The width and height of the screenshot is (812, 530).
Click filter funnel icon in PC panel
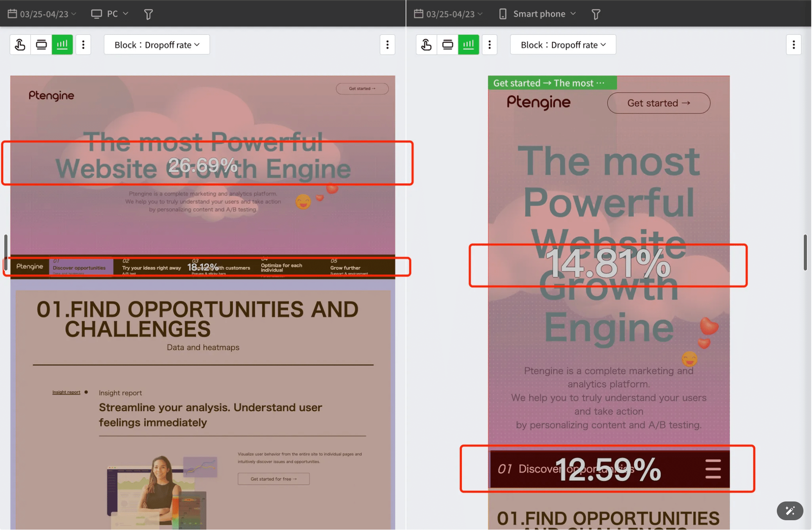148,14
